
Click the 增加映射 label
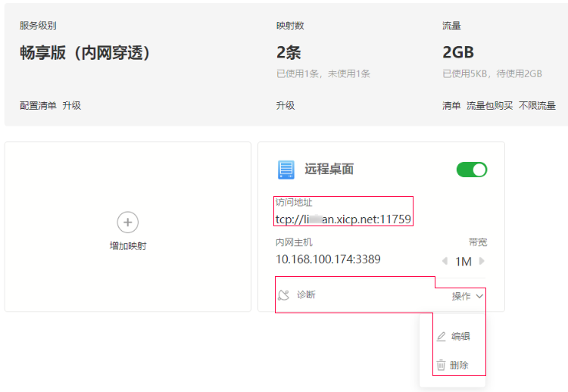(x=128, y=246)
